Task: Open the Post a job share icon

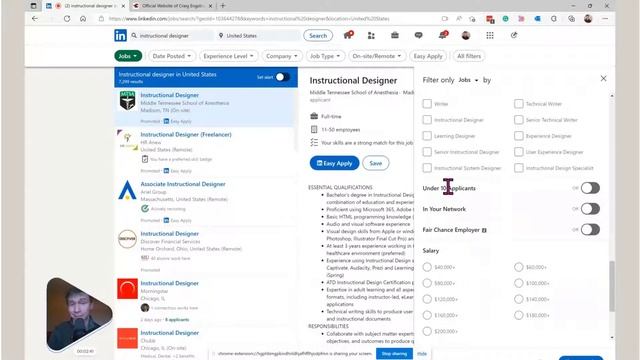Action: 514,35
